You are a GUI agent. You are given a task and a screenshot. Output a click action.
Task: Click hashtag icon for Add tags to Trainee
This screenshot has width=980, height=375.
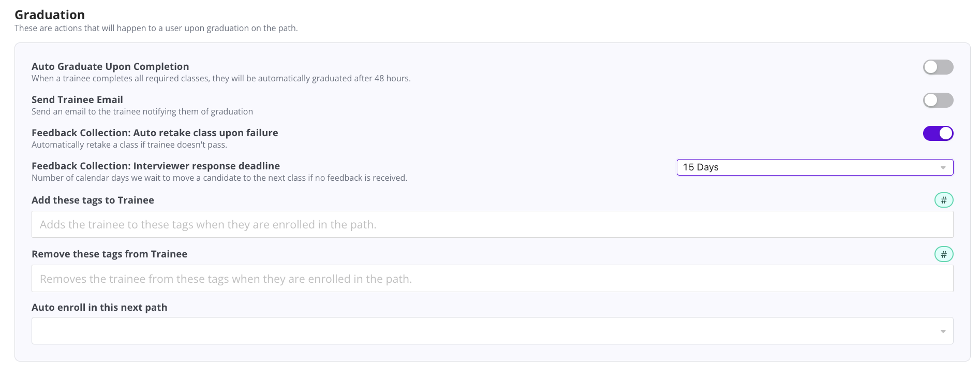coord(943,200)
